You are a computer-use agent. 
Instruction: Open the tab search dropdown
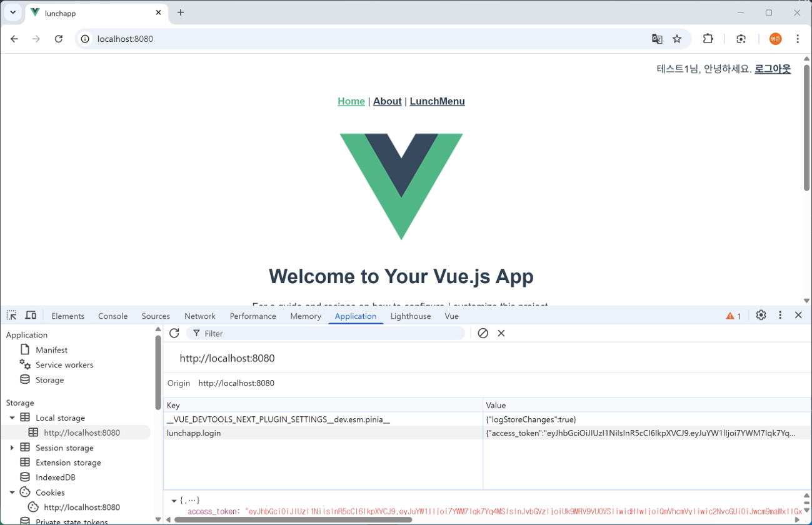(13, 12)
